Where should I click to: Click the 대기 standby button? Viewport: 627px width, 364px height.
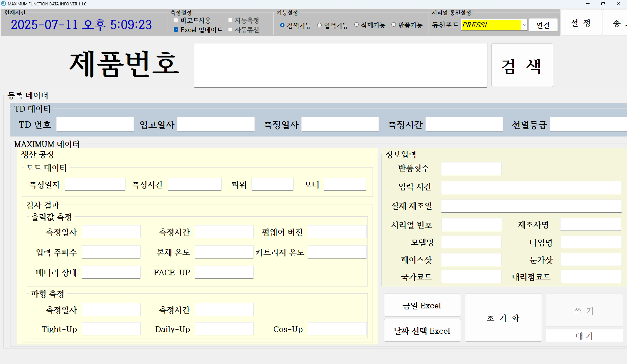[584, 336]
